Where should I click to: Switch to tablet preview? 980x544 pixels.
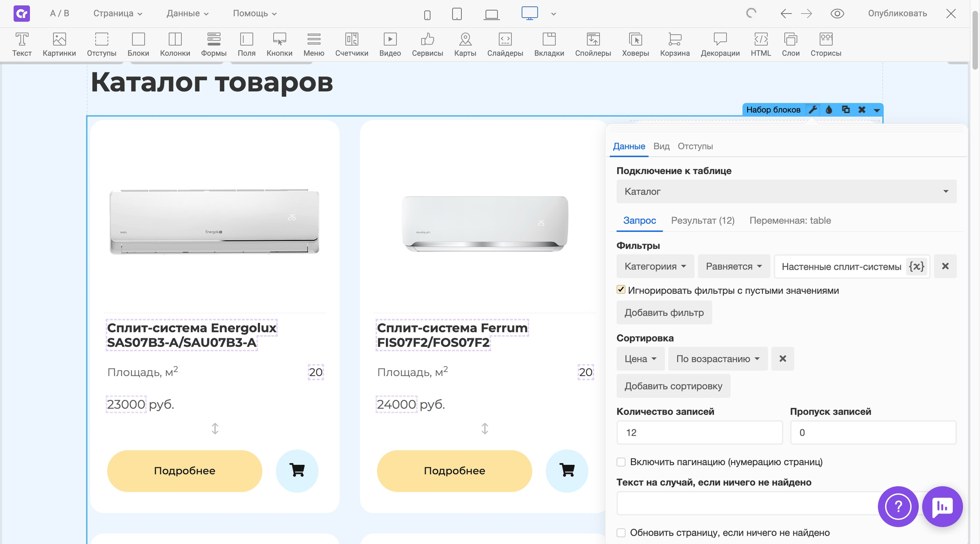click(x=457, y=14)
